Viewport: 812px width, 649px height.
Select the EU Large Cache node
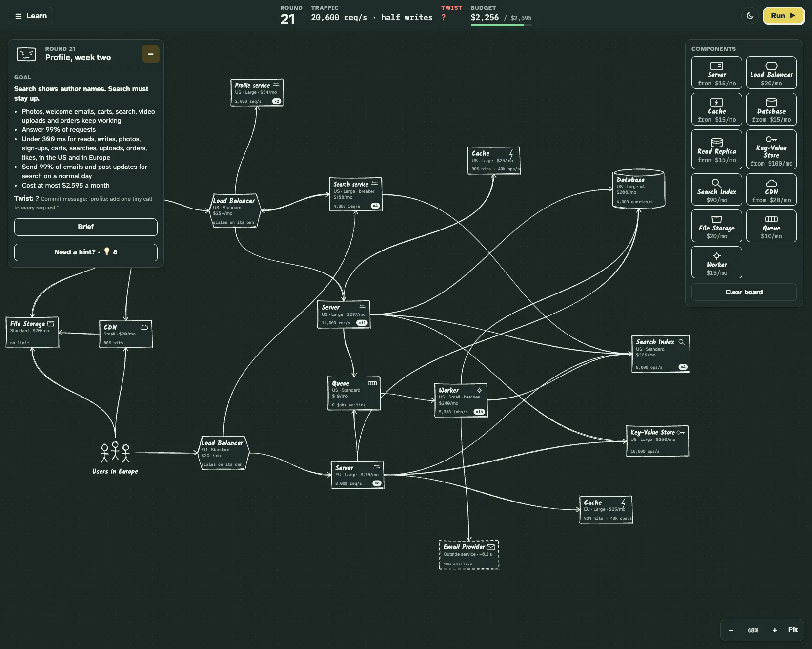(606, 509)
